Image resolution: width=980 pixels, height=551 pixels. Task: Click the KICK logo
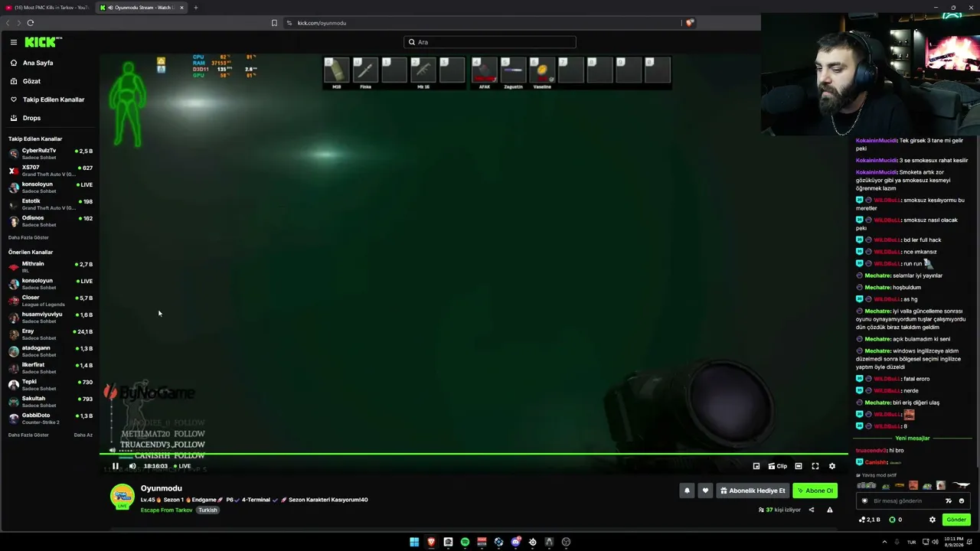click(x=43, y=42)
